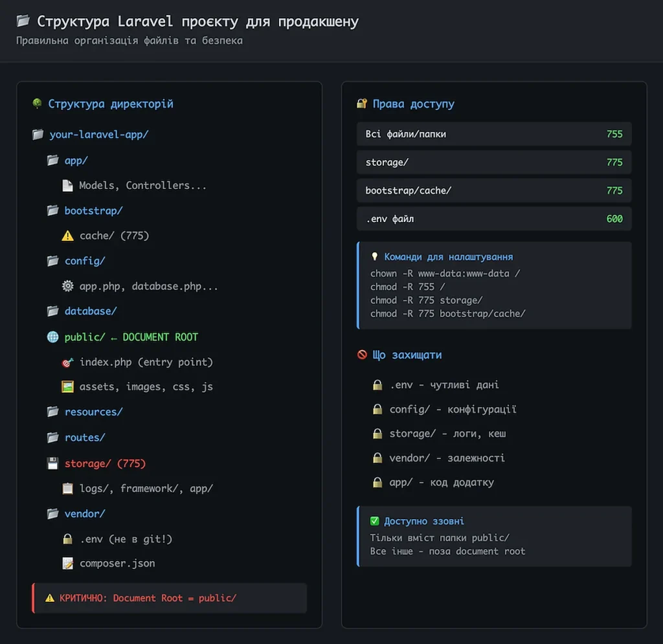Click the image icon next to assets, images, css
Image resolution: width=663 pixels, height=644 pixels.
pos(67,386)
